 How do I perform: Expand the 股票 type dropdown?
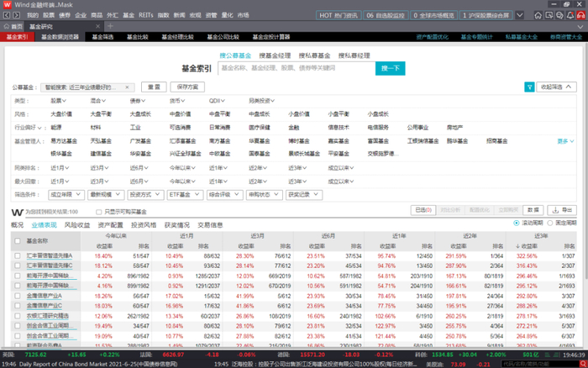[x=59, y=101]
